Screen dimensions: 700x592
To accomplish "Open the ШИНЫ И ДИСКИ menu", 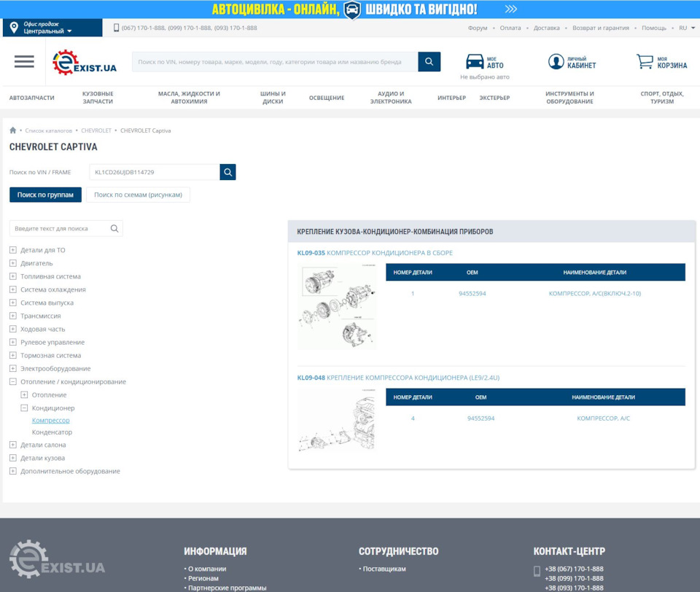I will tap(273, 98).
